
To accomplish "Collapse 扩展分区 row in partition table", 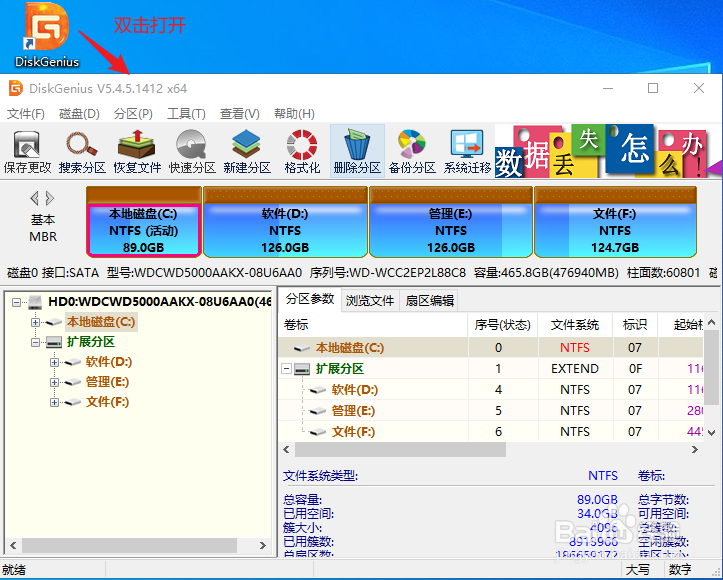I will pyautogui.click(x=287, y=369).
